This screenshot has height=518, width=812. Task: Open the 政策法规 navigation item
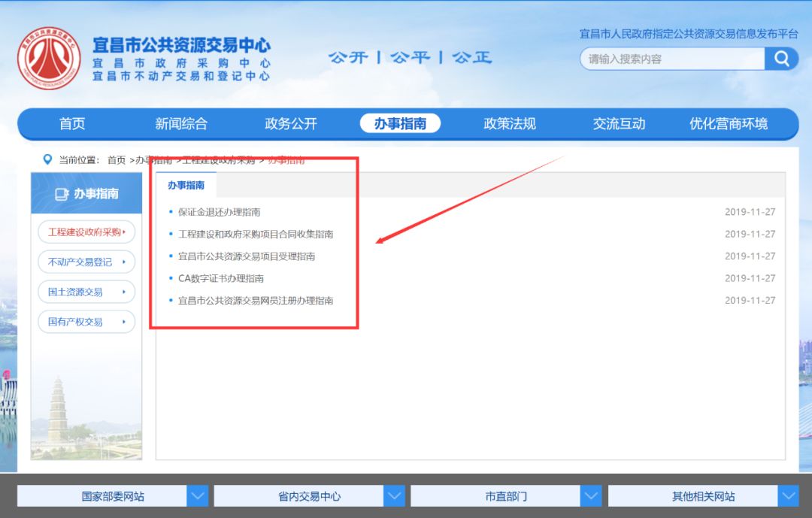510,124
